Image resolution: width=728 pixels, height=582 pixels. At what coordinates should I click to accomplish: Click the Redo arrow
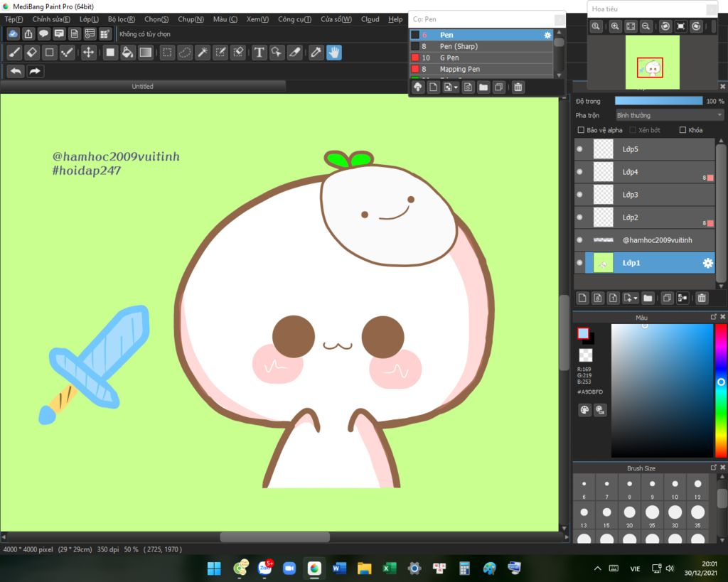[x=35, y=71]
